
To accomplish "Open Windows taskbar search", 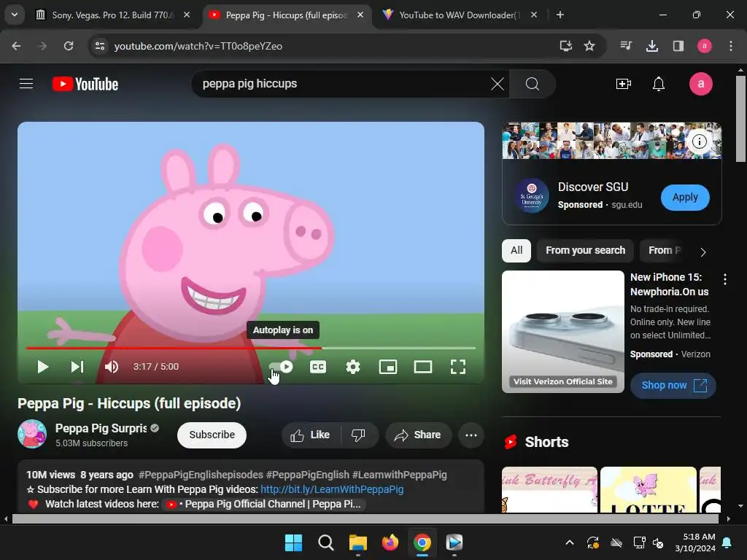I will click(x=326, y=542).
